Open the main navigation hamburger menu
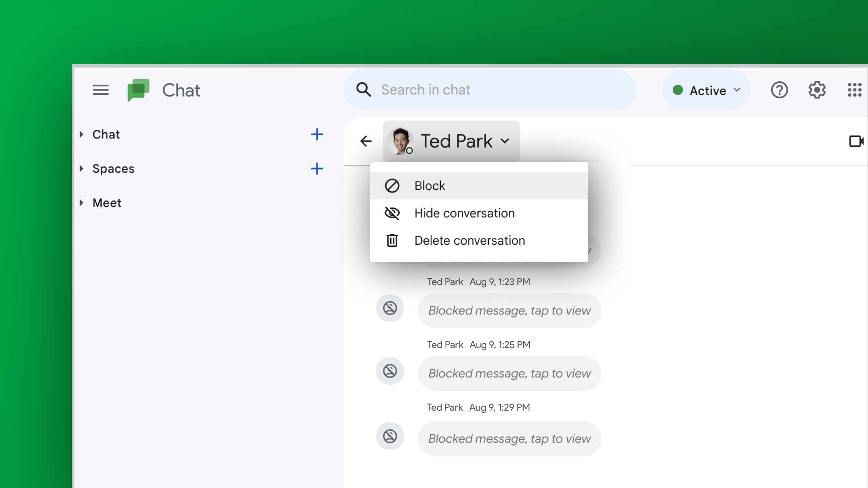Viewport: 868px width, 488px height. [101, 90]
